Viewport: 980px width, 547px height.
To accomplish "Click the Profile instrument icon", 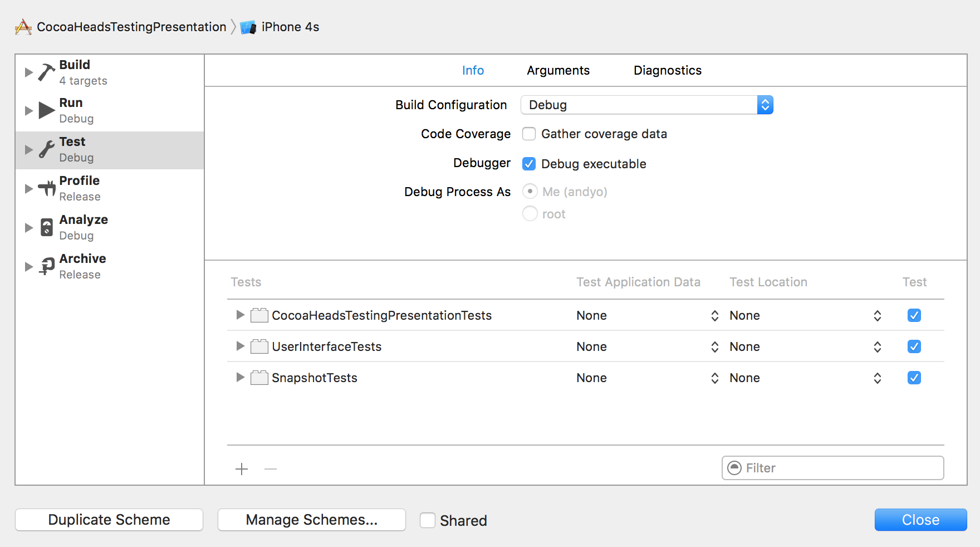I will tap(47, 189).
